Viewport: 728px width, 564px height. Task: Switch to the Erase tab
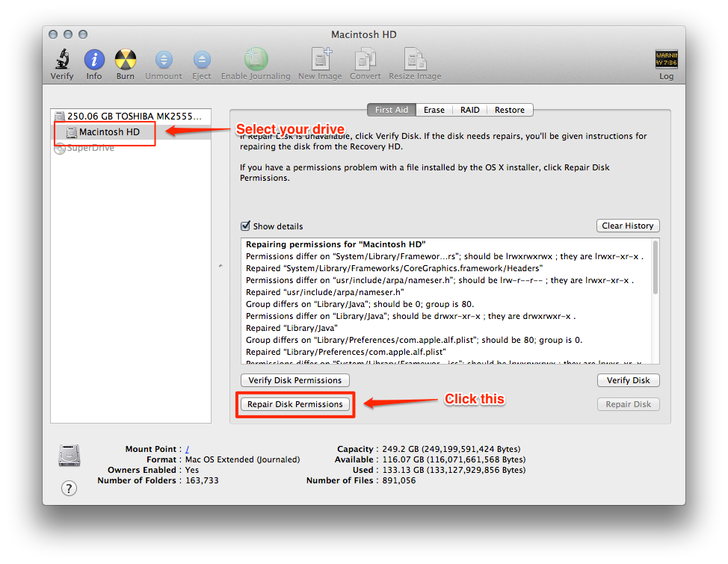pos(434,110)
